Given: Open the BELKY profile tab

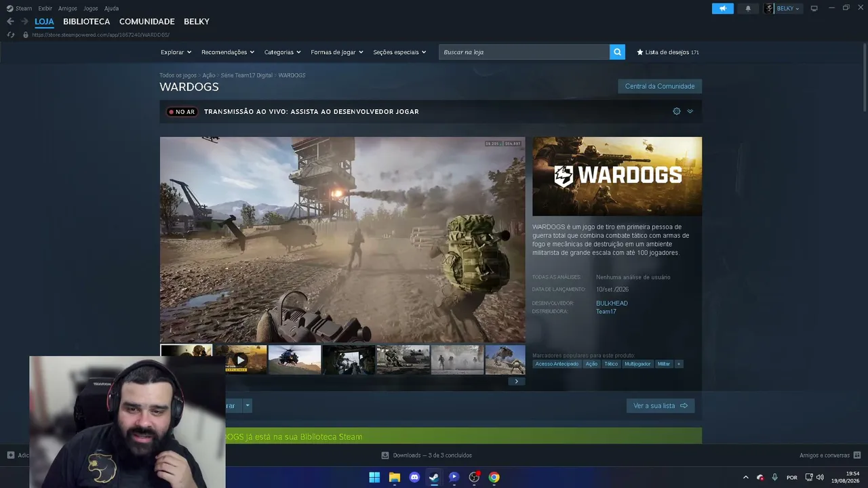Looking at the screenshot, I should coord(197,22).
